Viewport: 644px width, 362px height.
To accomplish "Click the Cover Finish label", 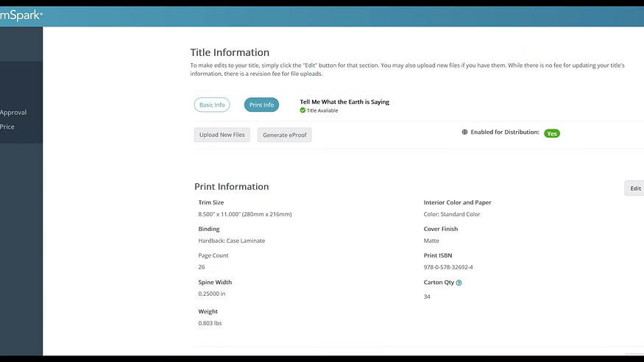I will pyautogui.click(x=440, y=229).
